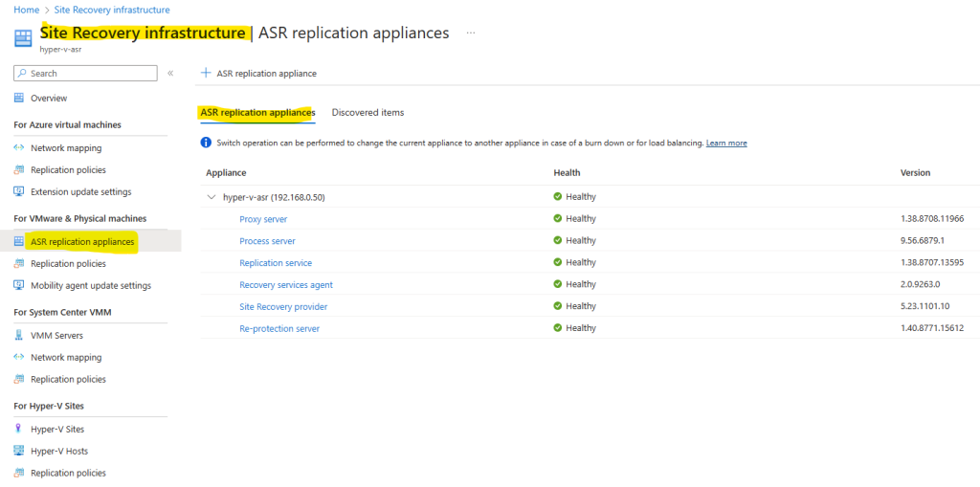Click the Learn more link
Image resolution: width=980 pixels, height=487 pixels.
[726, 144]
